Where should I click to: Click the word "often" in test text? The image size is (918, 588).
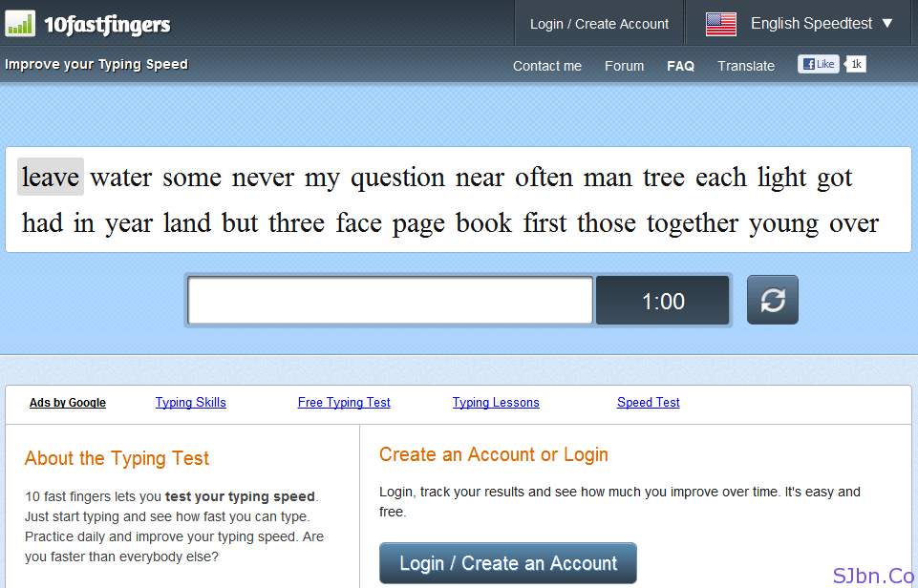[x=544, y=178]
